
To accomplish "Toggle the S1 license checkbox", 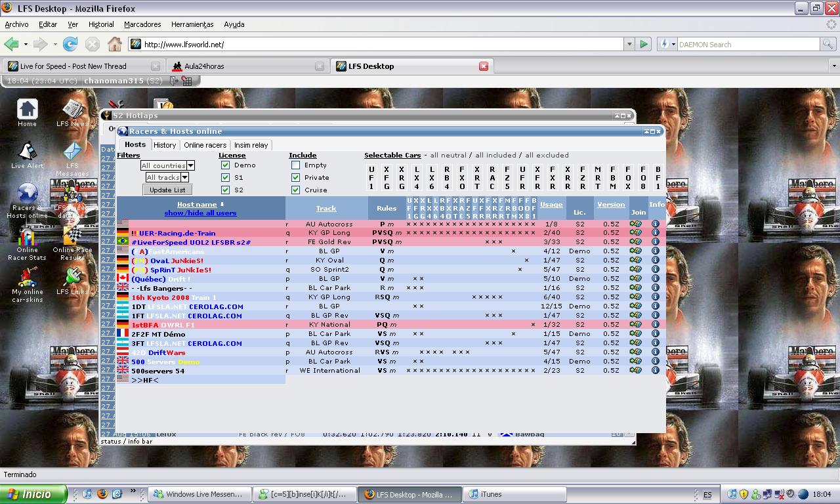I will click(x=225, y=177).
